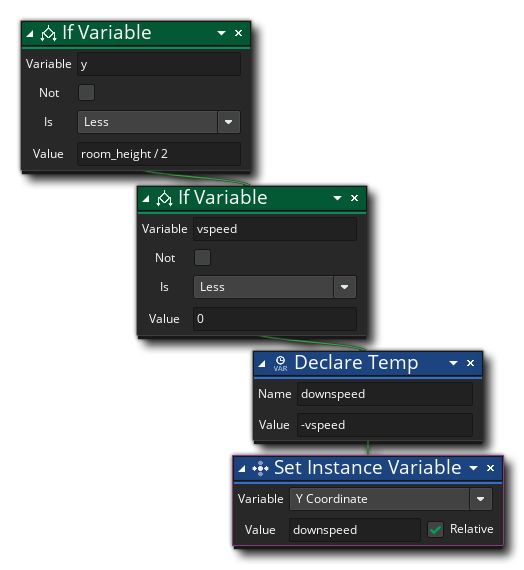Toggle Not checkbox for vspeed condition
The image size is (524, 570).
pyautogui.click(x=203, y=258)
